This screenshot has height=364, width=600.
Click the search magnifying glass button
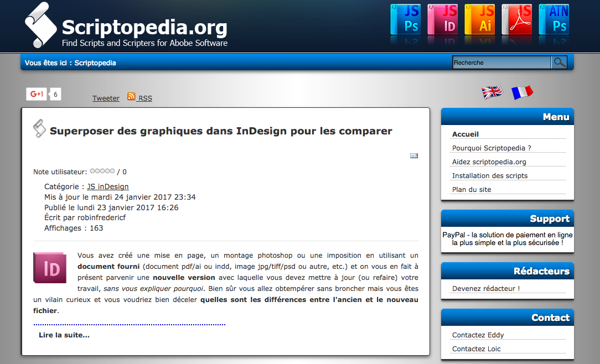tap(560, 63)
